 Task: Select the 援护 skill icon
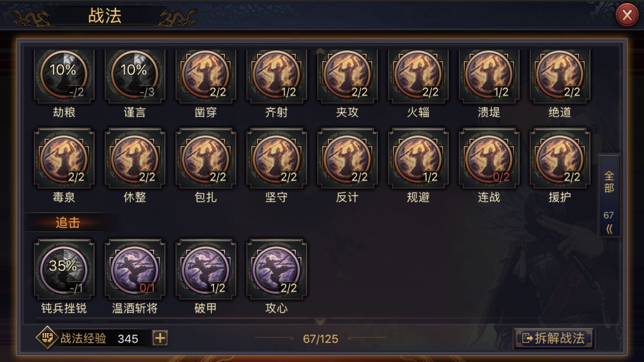coord(560,158)
